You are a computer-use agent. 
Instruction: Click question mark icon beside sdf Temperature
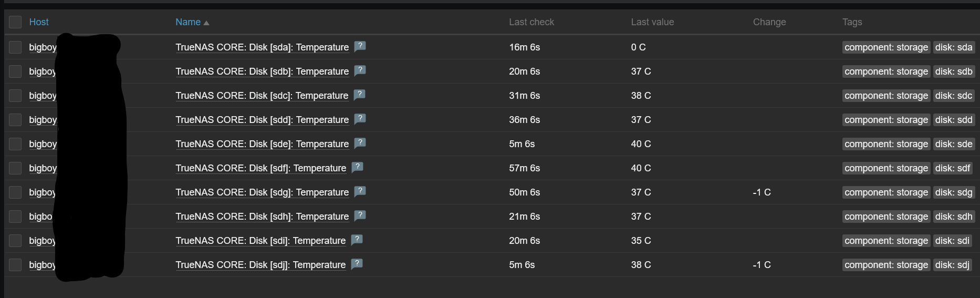357,167
